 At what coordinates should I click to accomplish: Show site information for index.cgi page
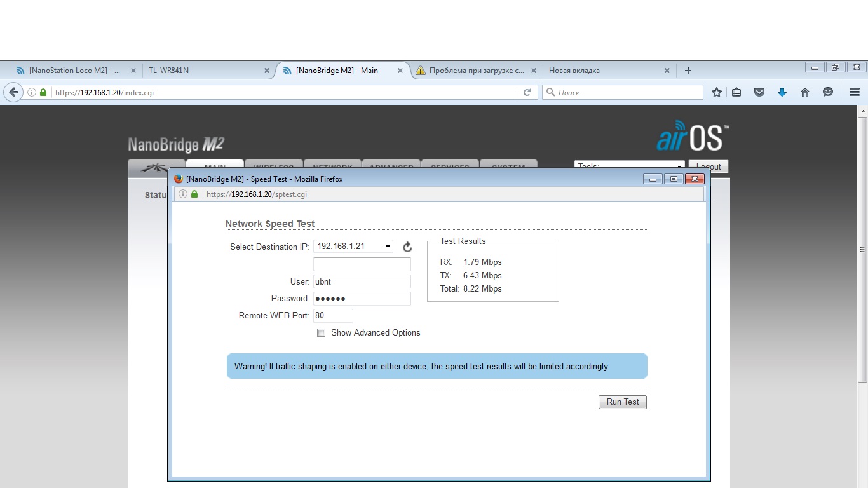tap(31, 92)
